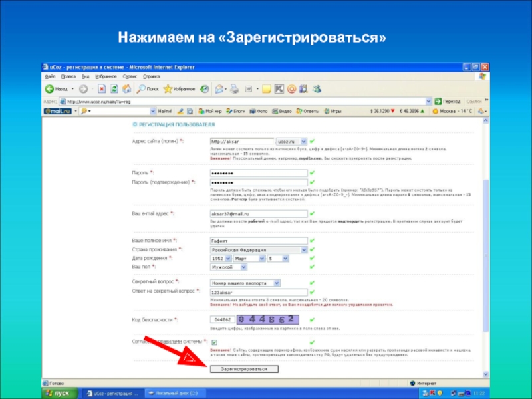Expand the ucoz.ru domain dropdown
Screen dimensions: 532x399
[x=303, y=141]
